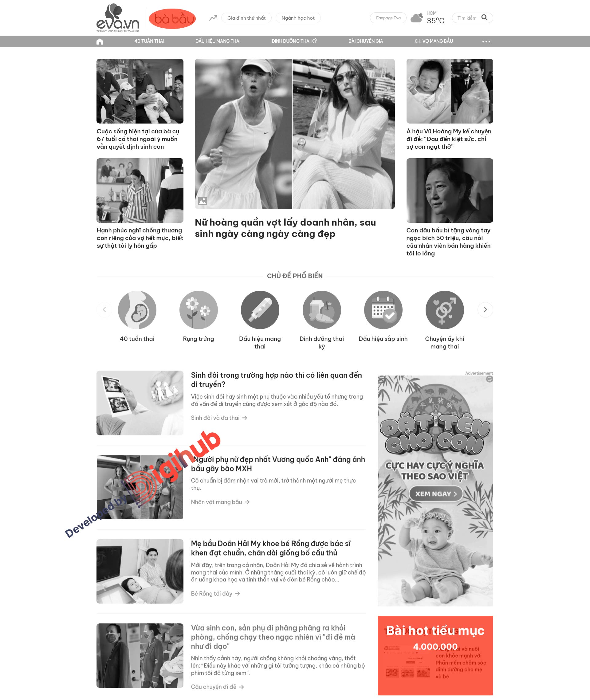Expand the right carousel arrow
This screenshot has width=590, height=700.
[x=485, y=310]
